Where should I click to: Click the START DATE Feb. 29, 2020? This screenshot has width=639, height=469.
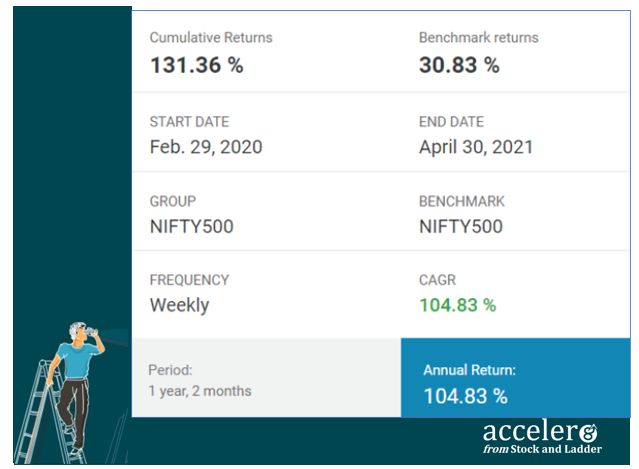206,147
